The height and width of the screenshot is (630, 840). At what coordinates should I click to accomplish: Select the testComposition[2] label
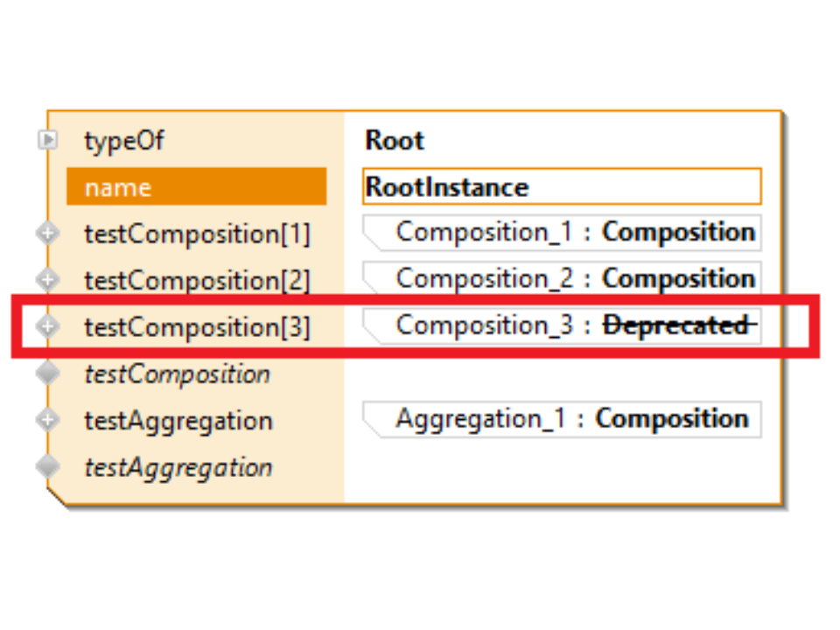(x=197, y=280)
